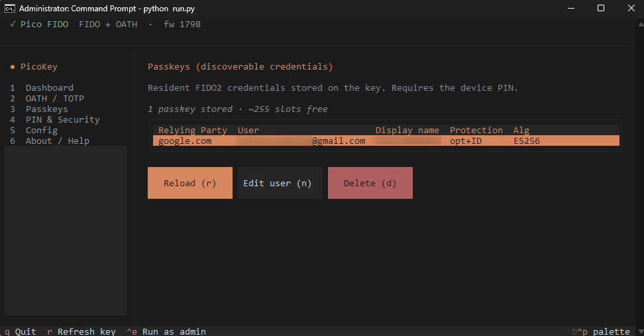Click the Command Prompt title bar icon
The width and height of the screenshot is (644, 336).
(x=9, y=8)
